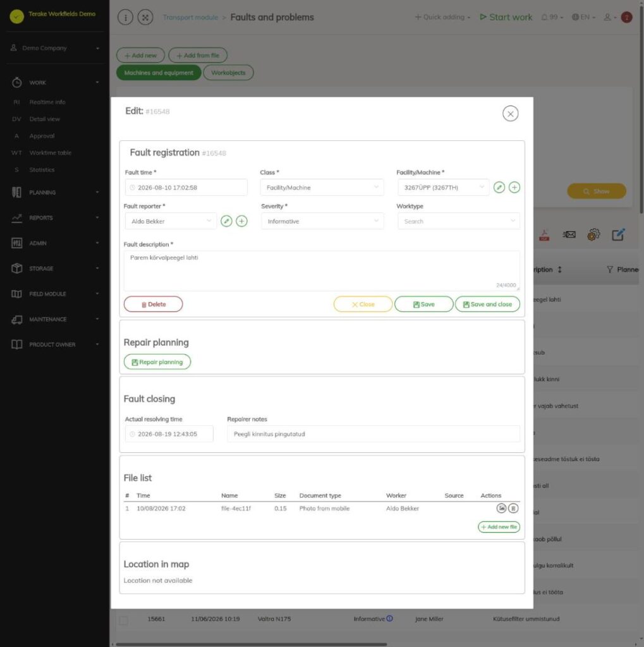Click the Fault description text area
Screen dimensions: 644x647
(322, 270)
